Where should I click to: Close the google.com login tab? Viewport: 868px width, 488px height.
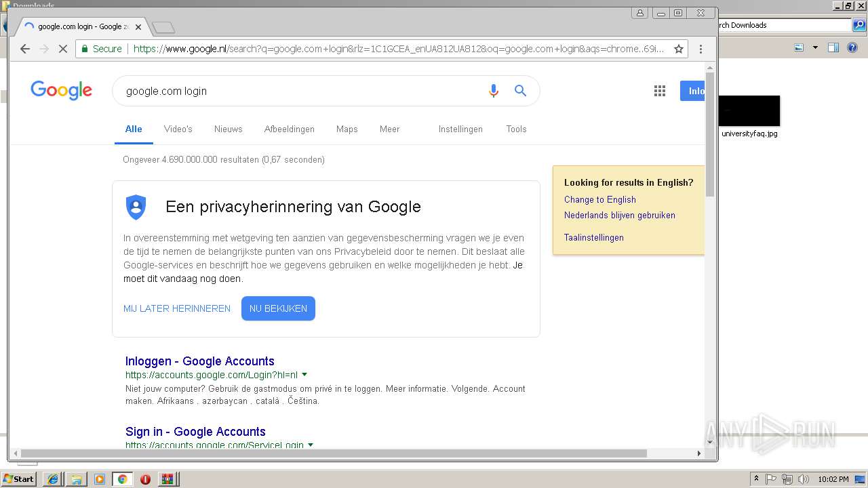[x=138, y=27]
